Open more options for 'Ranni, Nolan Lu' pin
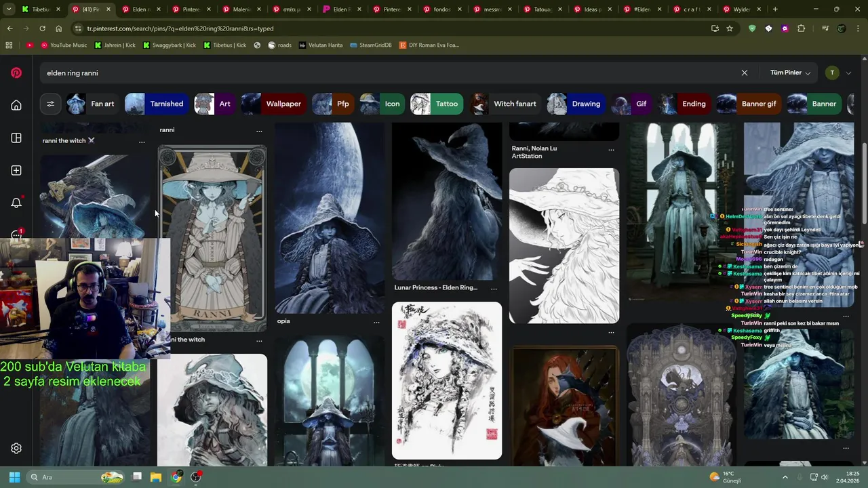Image resolution: width=868 pixels, height=488 pixels. [611, 149]
